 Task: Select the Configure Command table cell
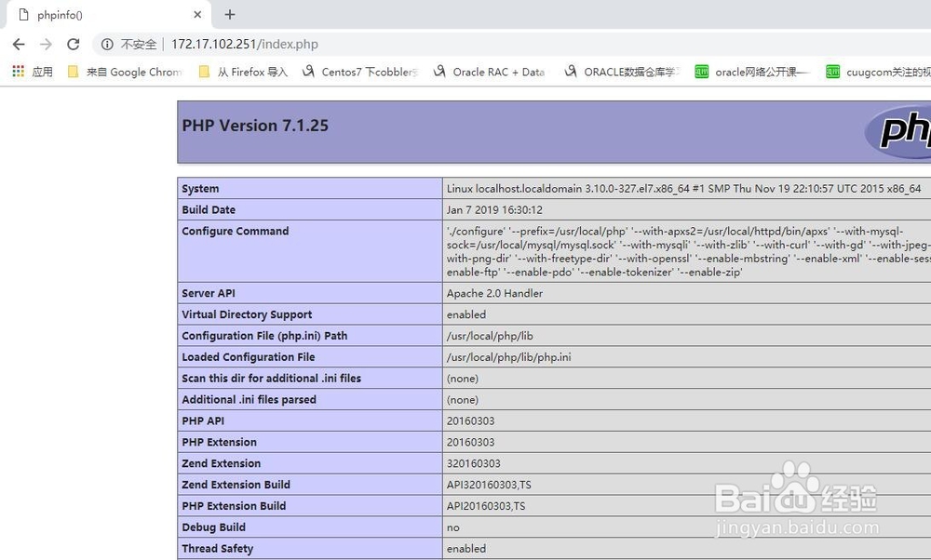click(235, 231)
